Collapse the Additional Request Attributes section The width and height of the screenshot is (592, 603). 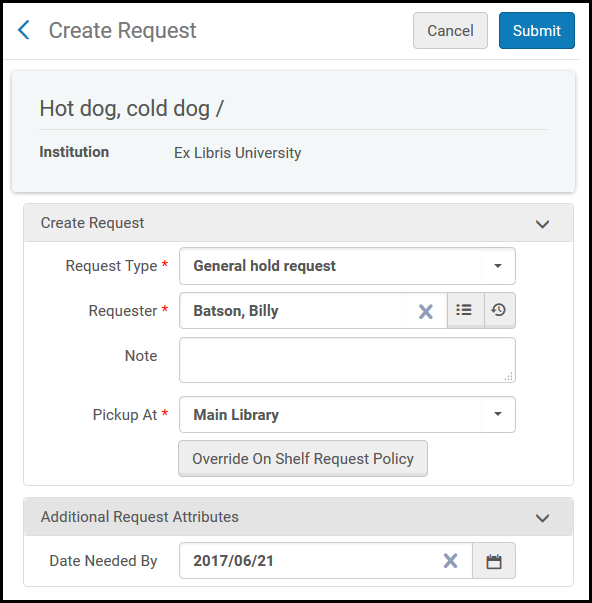tap(542, 518)
